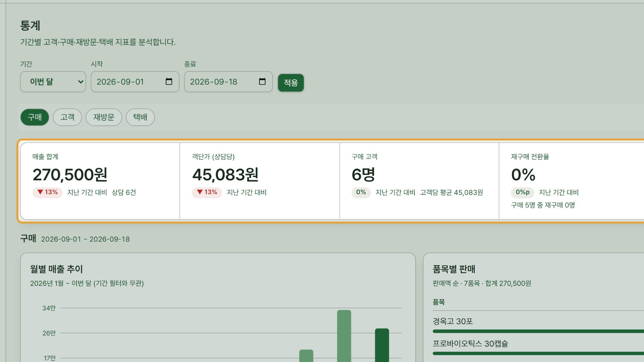Click the 품목별 판매 panel title
This screenshot has width=644, height=362.
pos(454,269)
